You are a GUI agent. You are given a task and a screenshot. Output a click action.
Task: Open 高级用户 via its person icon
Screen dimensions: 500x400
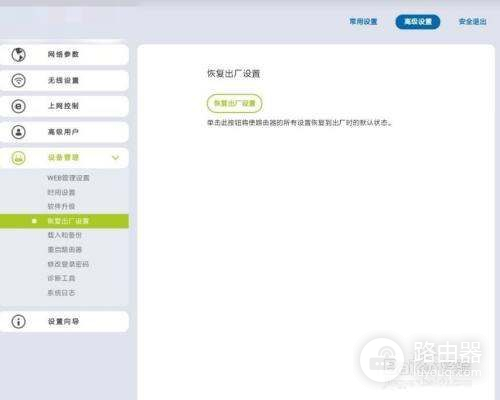click(18, 132)
